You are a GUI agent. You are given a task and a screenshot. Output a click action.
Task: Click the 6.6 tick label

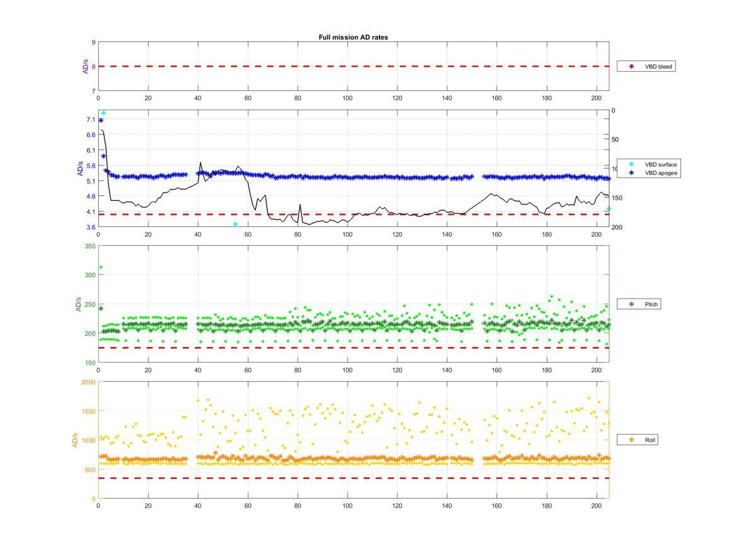(91, 135)
